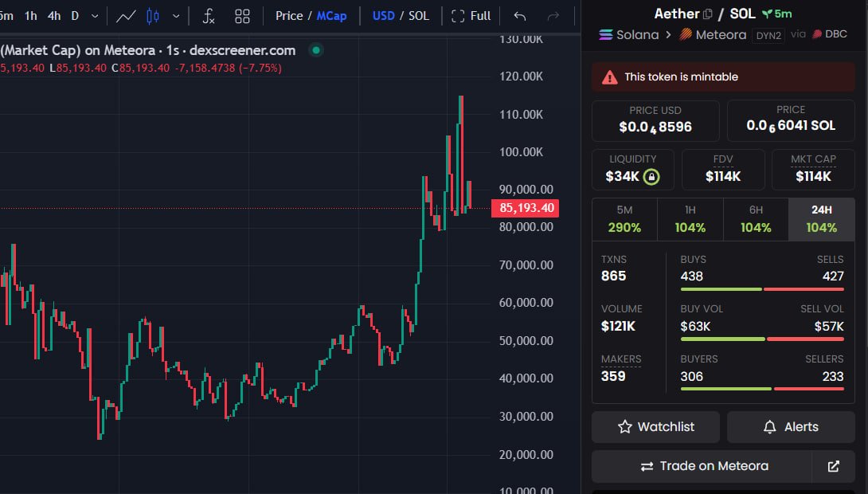Set chart currency to SOL
Image resolution: width=868 pixels, height=494 pixels.
(419, 16)
